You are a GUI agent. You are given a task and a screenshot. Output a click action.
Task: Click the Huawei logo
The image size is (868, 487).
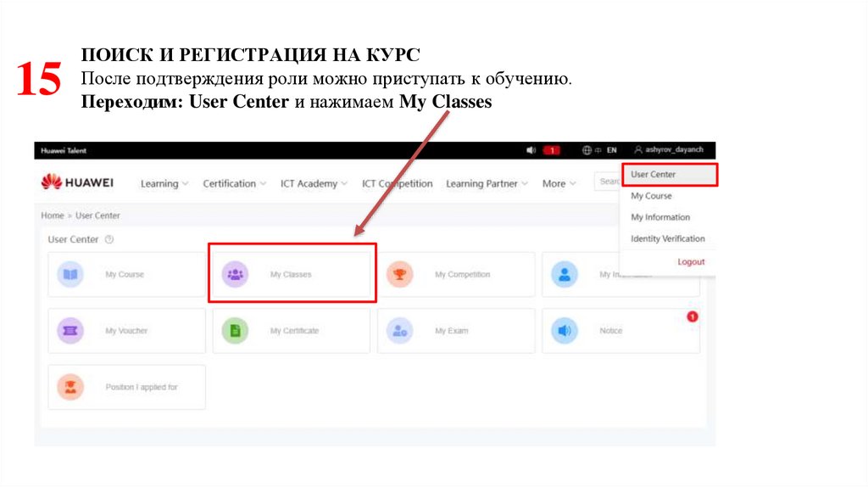[77, 182]
